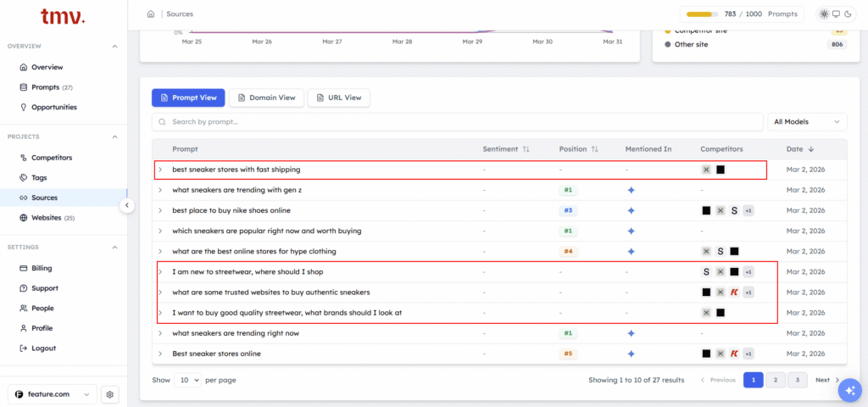This screenshot has height=407, width=868.
Task: Click Sources in breadcrumb
Action: [180, 14]
